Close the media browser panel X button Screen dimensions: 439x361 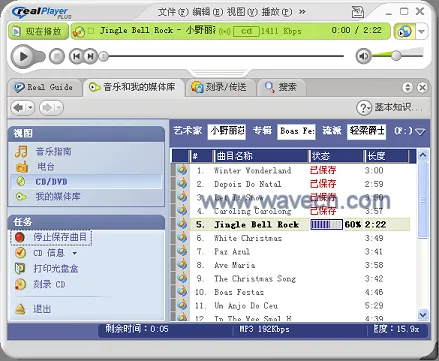tap(422, 87)
